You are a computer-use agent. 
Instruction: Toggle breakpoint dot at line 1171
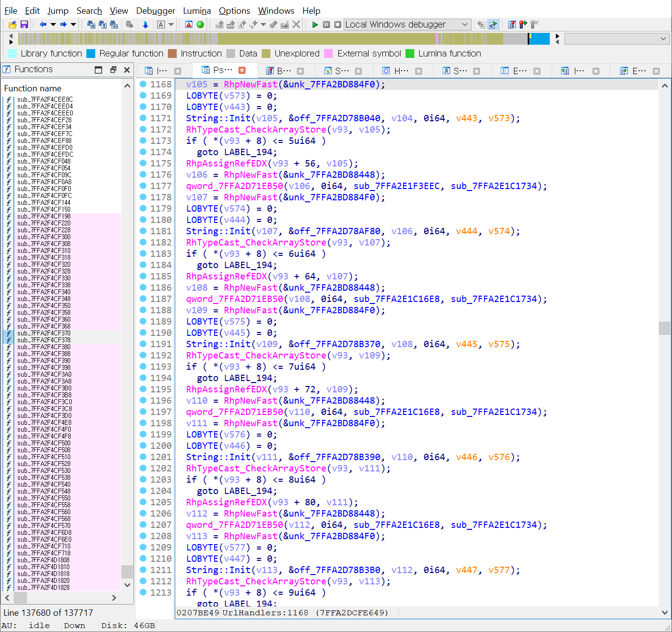143,118
